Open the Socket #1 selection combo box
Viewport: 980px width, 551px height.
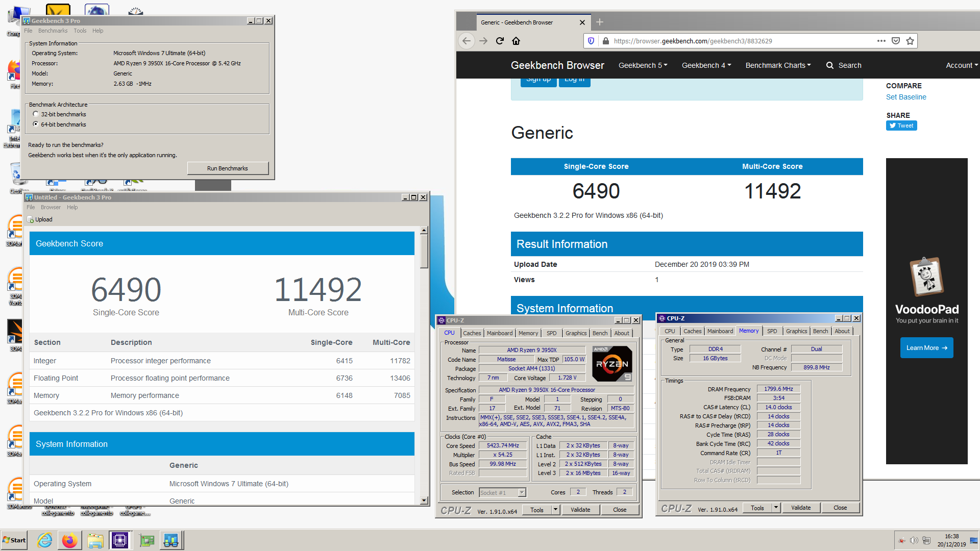pos(502,493)
